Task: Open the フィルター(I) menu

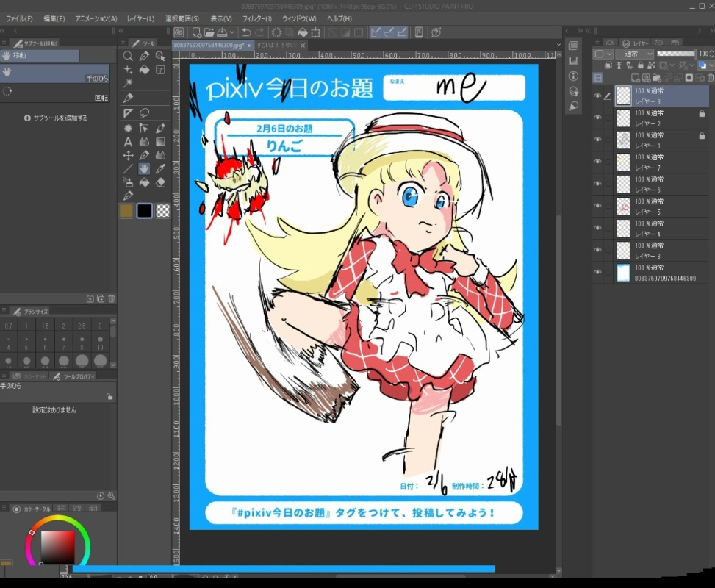Action: 256,18
